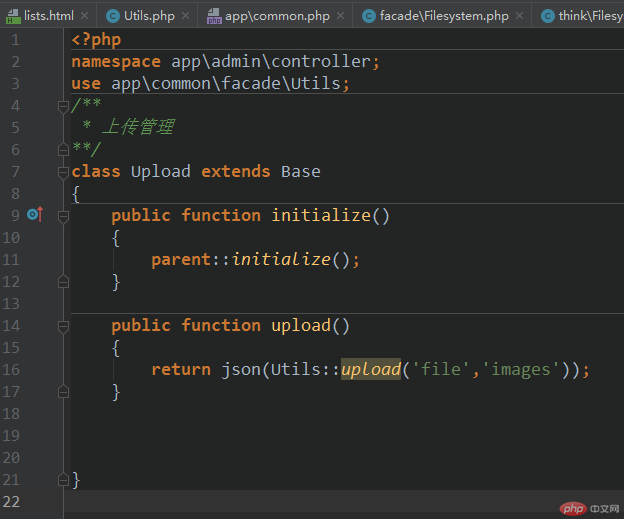Open the think\Filesystem tab
This screenshot has width=624, height=519.
tap(590, 16)
